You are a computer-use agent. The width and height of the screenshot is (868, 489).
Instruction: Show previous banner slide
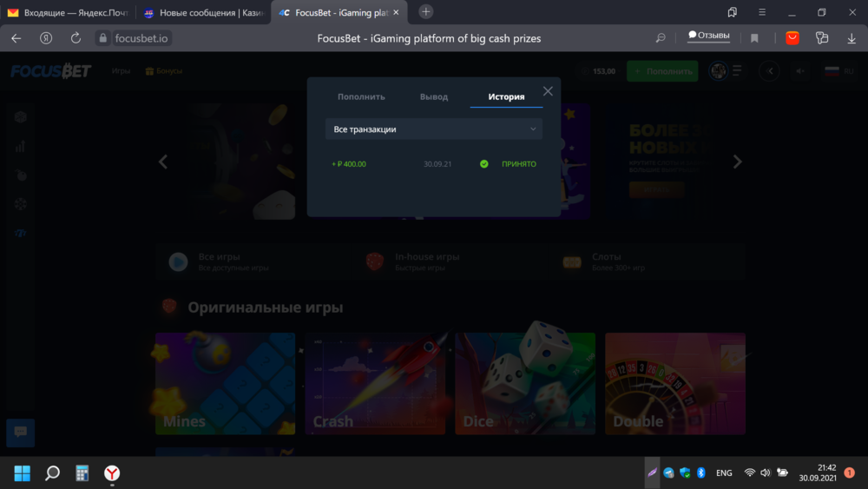(163, 162)
